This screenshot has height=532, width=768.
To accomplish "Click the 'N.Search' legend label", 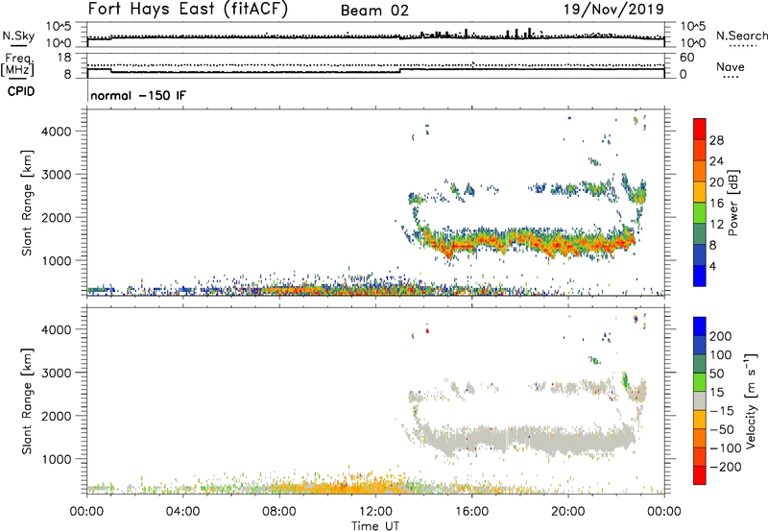I will (741, 36).
